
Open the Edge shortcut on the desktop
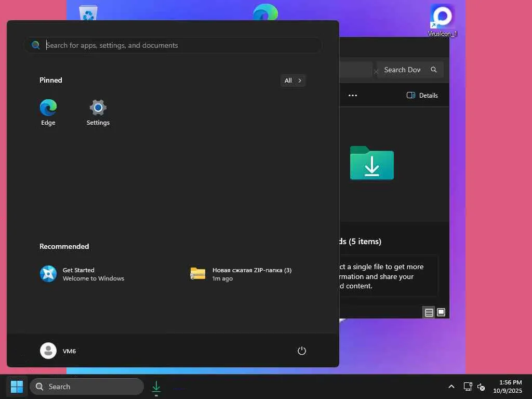(x=265, y=13)
